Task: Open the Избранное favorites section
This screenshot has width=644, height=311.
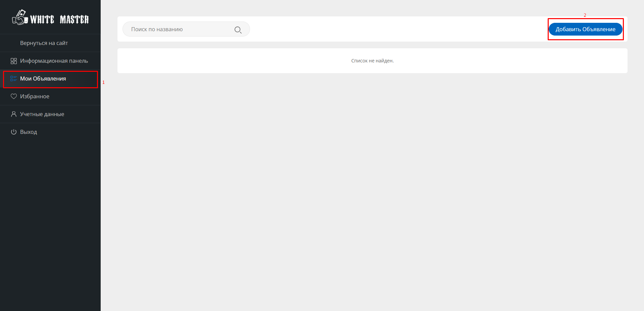Action: pyautogui.click(x=35, y=96)
